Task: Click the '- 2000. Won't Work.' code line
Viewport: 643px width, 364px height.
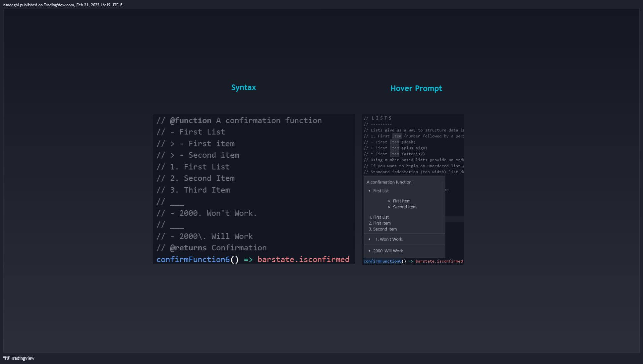Action: click(x=207, y=213)
